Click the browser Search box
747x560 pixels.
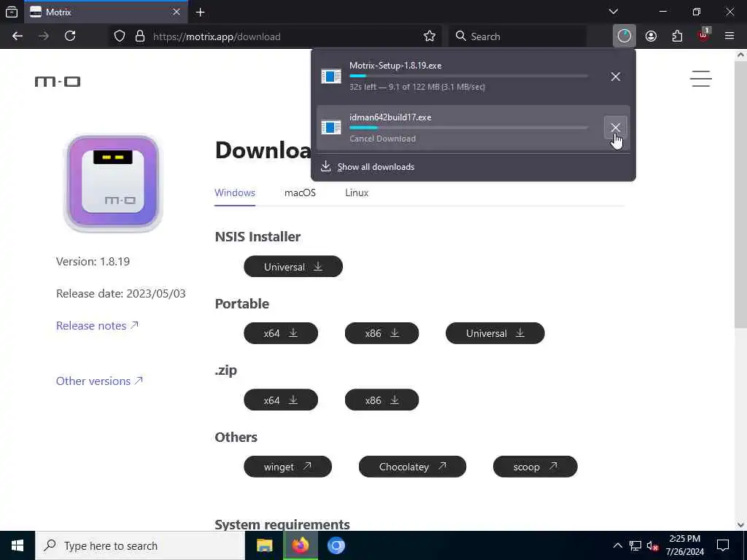[x=517, y=36]
